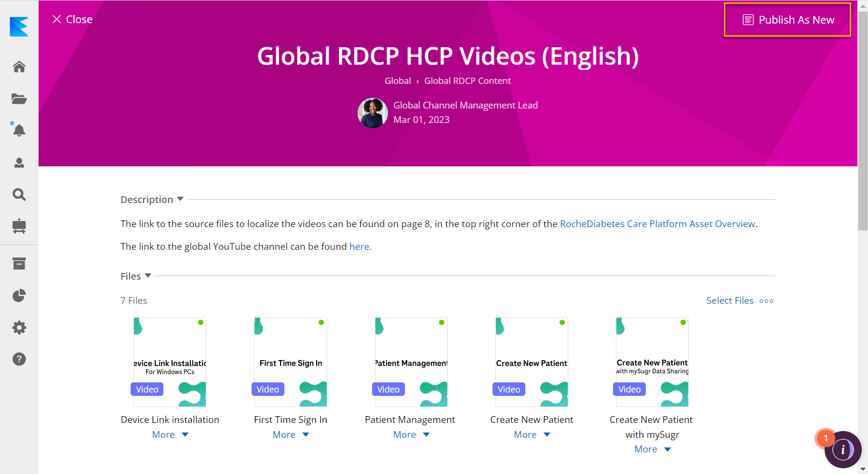Open the archive box icon
The image size is (868, 474).
(19, 264)
